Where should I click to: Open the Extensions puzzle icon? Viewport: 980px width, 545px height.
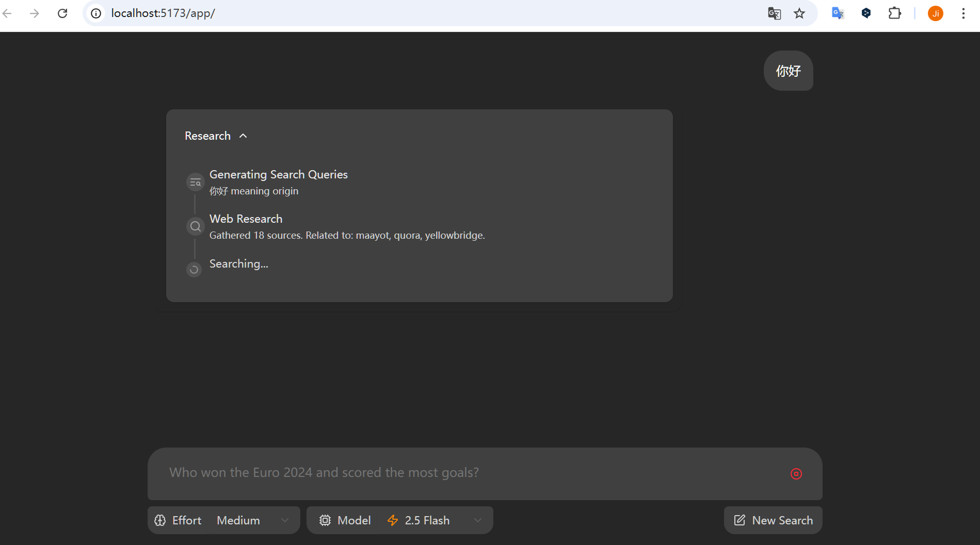tap(895, 13)
